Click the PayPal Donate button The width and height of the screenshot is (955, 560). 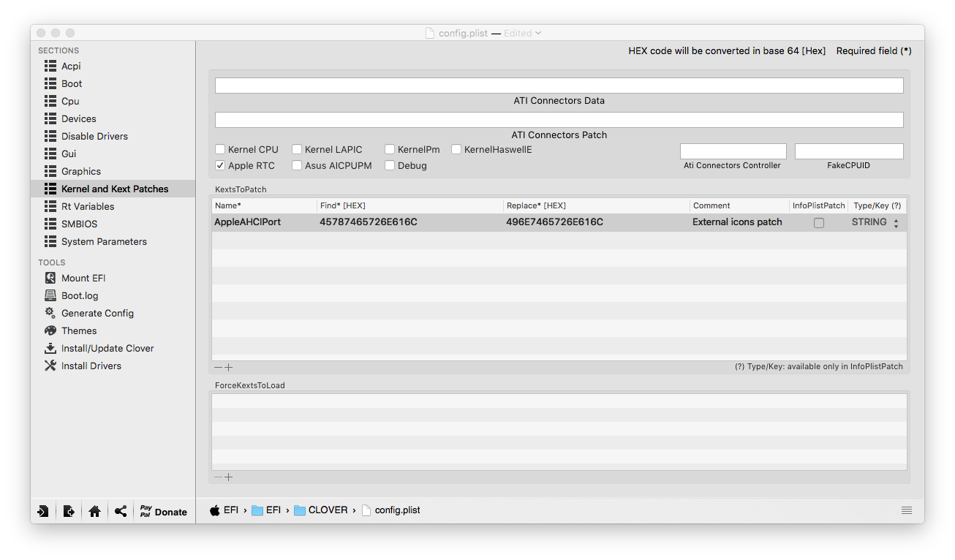(163, 512)
